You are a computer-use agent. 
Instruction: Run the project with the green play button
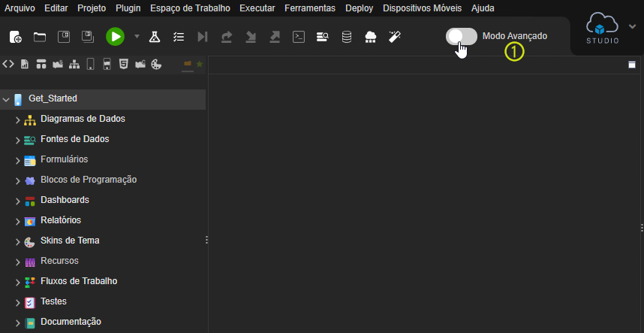(116, 37)
